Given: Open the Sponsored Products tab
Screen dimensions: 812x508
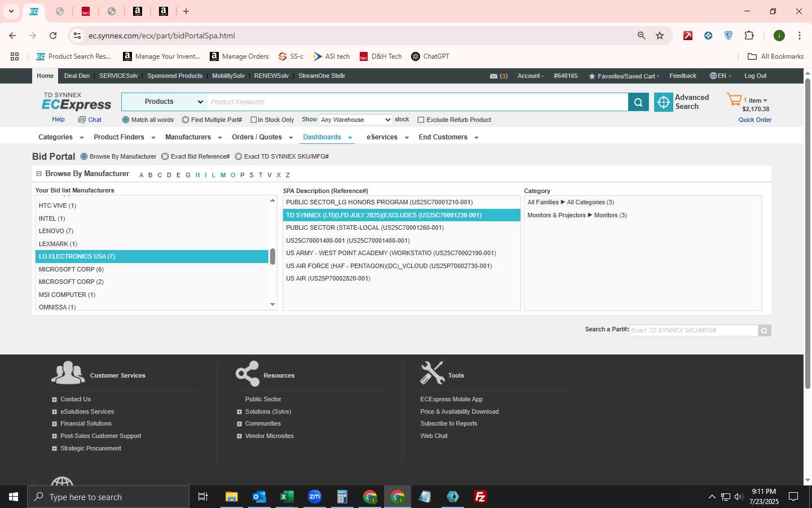Looking at the screenshot, I should (175, 76).
